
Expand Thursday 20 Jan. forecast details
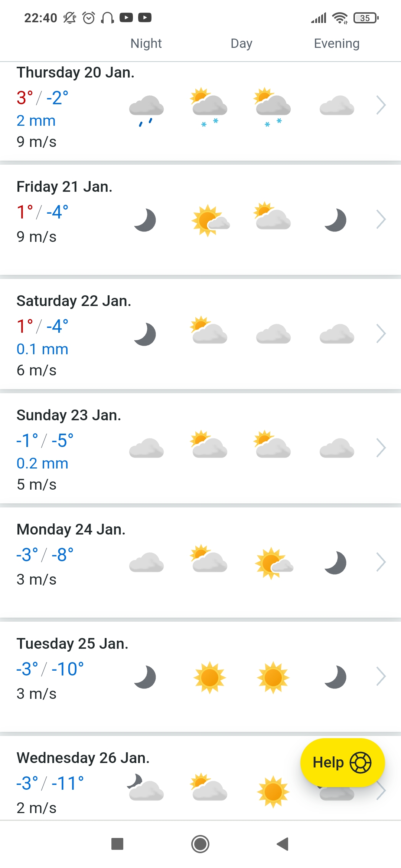click(x=381, y=105)
